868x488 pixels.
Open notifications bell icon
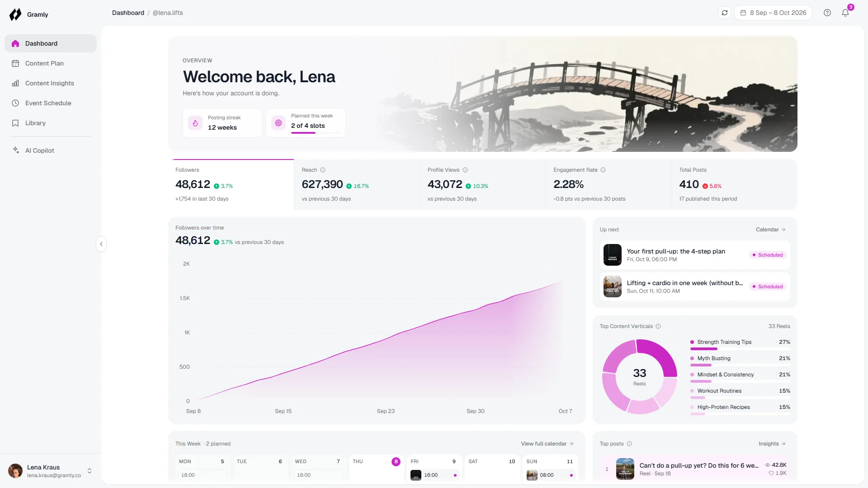845,13
